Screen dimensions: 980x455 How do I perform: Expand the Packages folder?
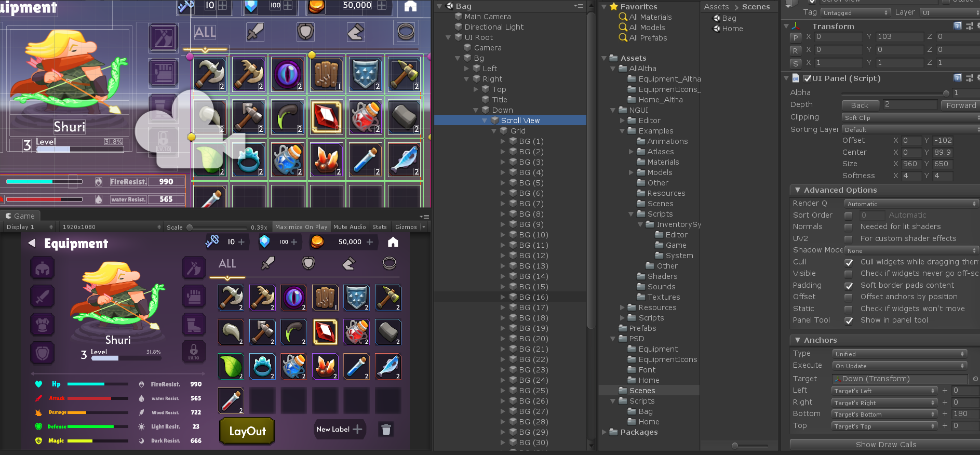[604, 432]
